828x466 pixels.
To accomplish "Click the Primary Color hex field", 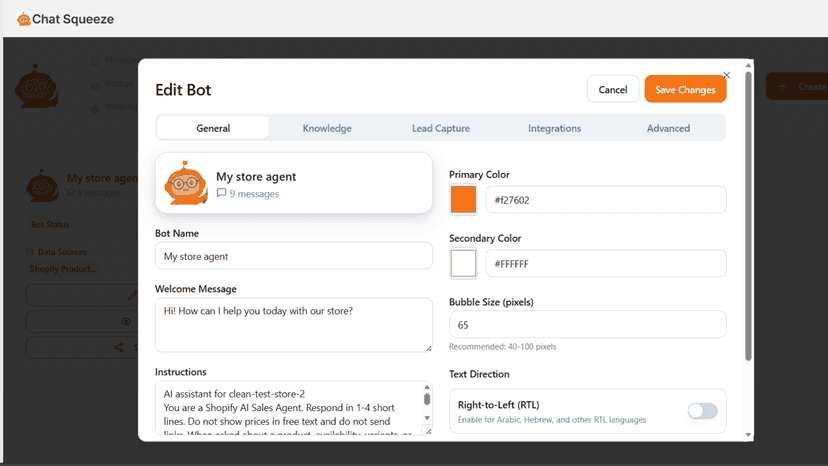I will [x=606, y=200].
